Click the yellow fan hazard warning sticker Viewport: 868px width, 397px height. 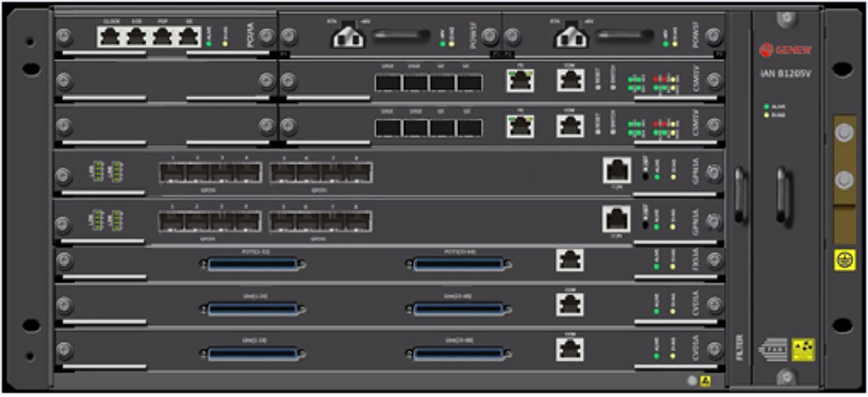pos(803,349)
